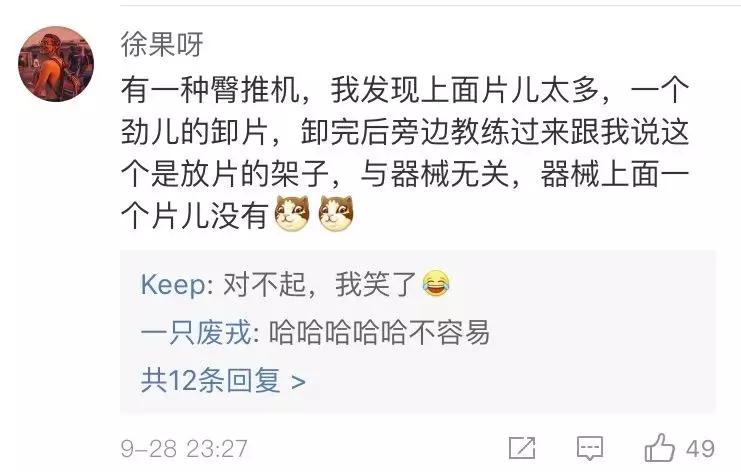Viewport: 741px width, 472px height.
Task: Select reply text 哈哈哈哈哈不容易
Action: (379, 332)
